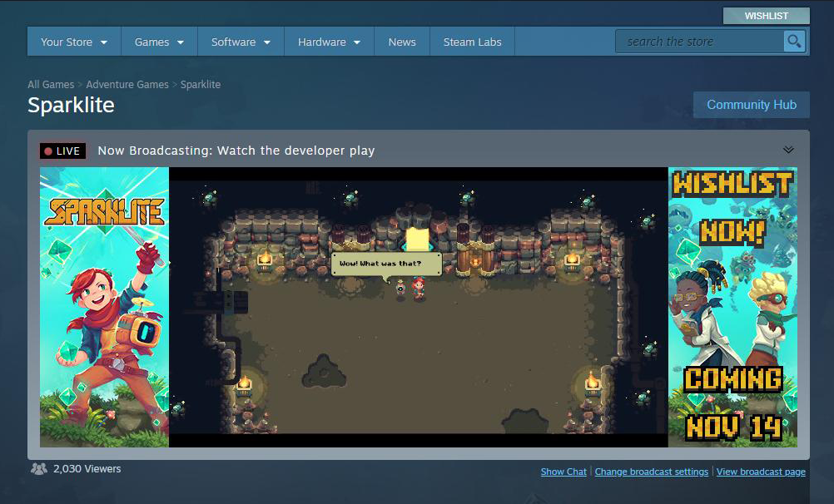Click the Wishlist Now Coming Nov 14 banner

[732, 307]
